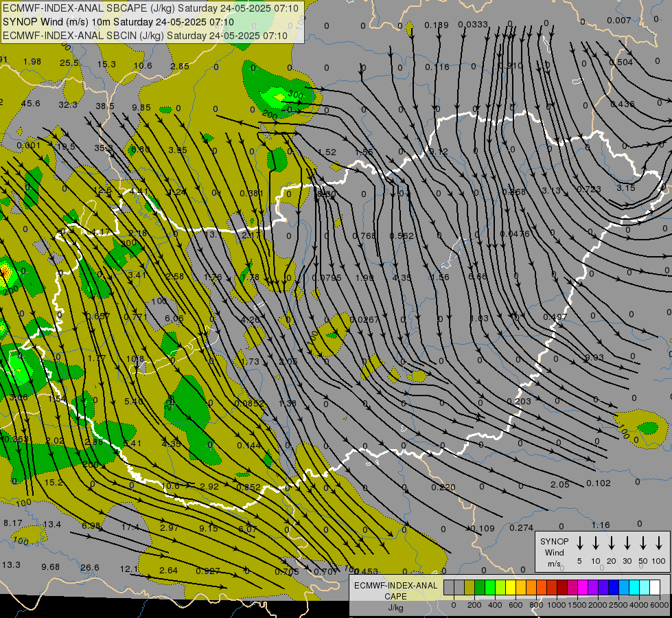Click the map value 0.723

point(588,189)
